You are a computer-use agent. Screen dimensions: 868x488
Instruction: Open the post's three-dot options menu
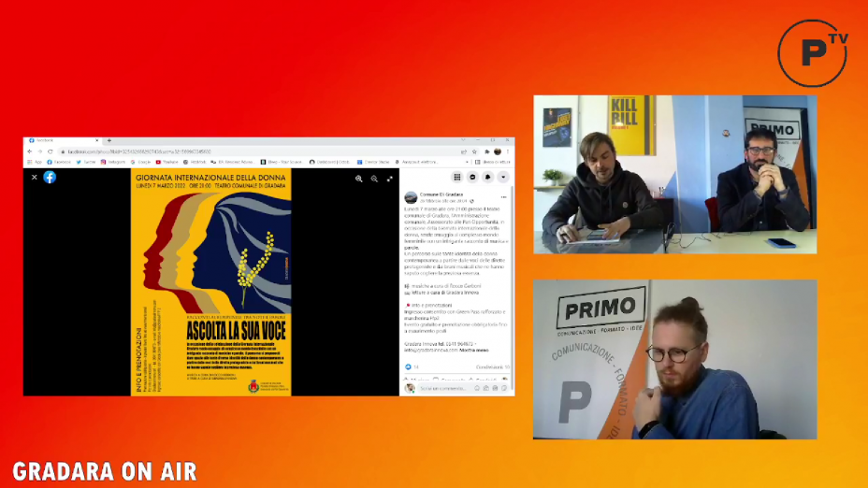504,197
